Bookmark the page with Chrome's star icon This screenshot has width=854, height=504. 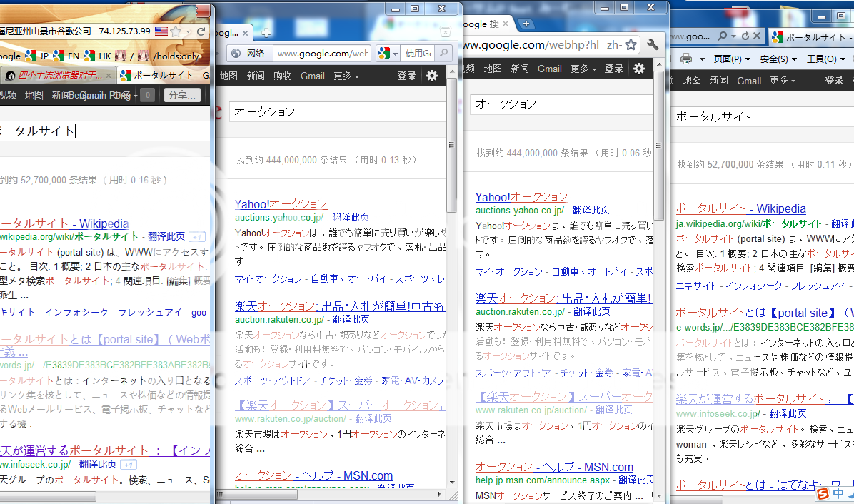tap(631, 45)
